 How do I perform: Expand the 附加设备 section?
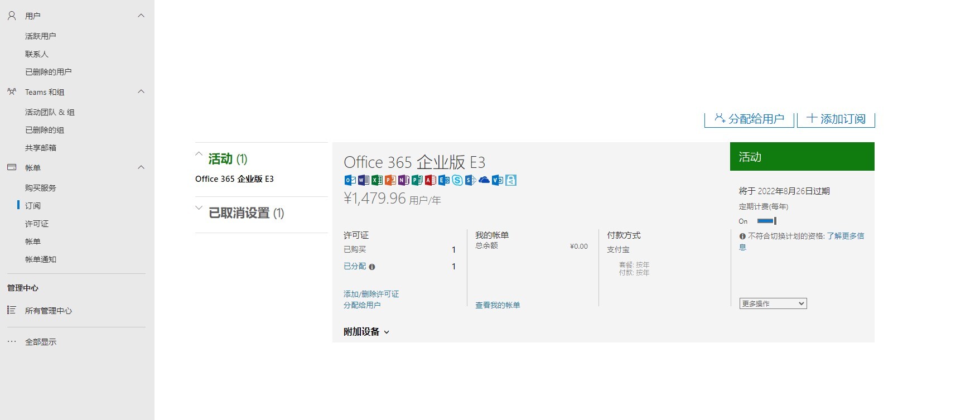(x=366, y=332)
